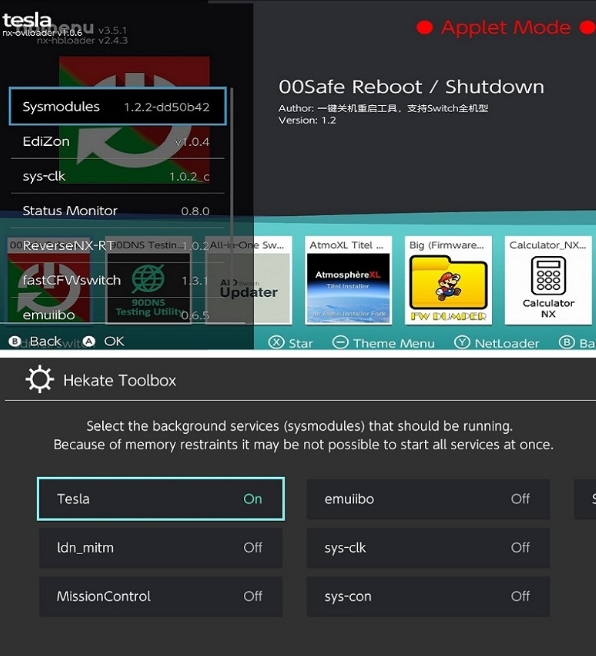This screenshot has width=596, height=656.
Task: Open the Calculator NX app tile
Action: click(548, 280)
